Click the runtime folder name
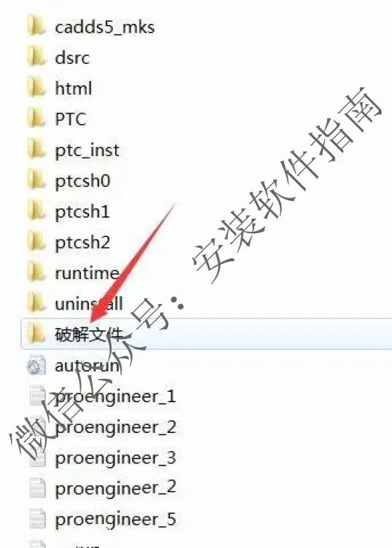This screenshot has width=392, height=548. tap(87, 273)
